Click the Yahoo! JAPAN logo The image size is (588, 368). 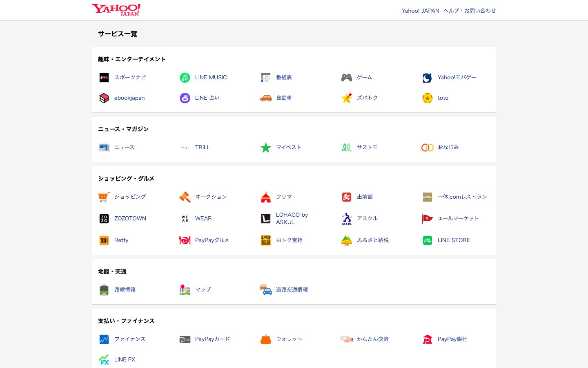point(116,10)
